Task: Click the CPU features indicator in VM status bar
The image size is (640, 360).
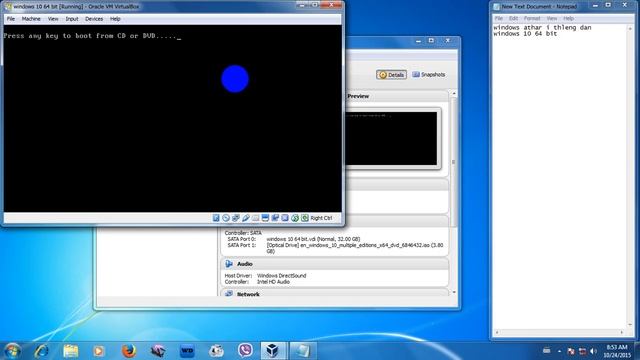Action: click(x=285, y=218)
